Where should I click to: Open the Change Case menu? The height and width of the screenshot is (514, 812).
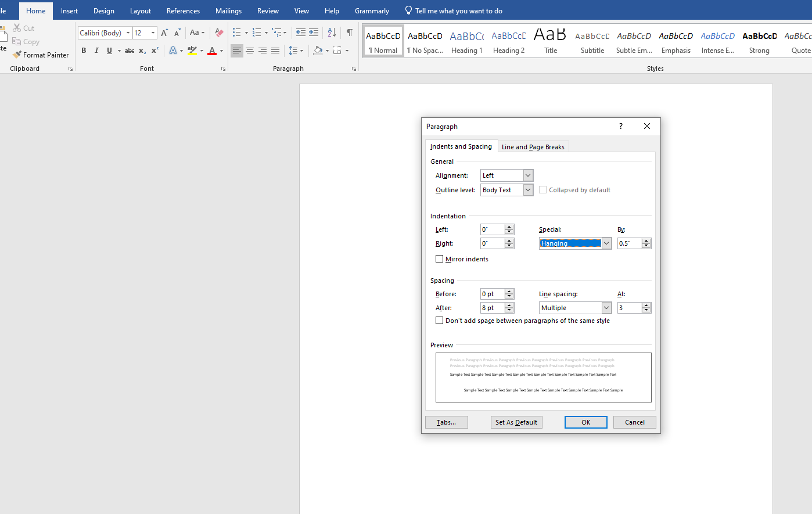197,33
